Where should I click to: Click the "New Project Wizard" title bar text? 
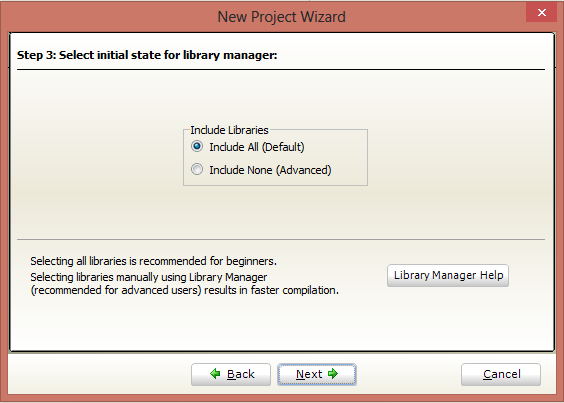(281, 17)
